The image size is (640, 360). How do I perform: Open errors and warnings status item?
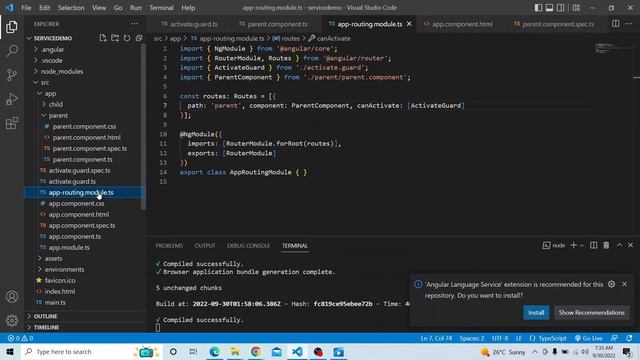pyautogui.click(x=20, y=338)
